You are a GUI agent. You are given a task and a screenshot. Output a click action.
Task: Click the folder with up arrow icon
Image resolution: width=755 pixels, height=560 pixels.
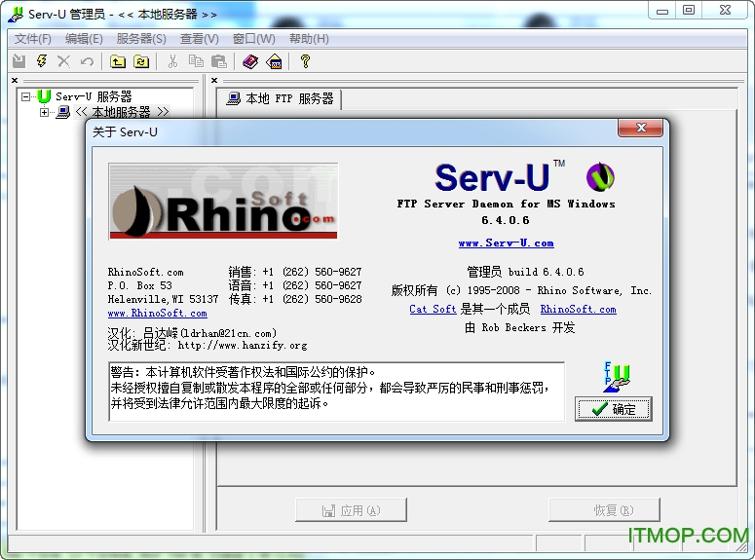(118, 61)
